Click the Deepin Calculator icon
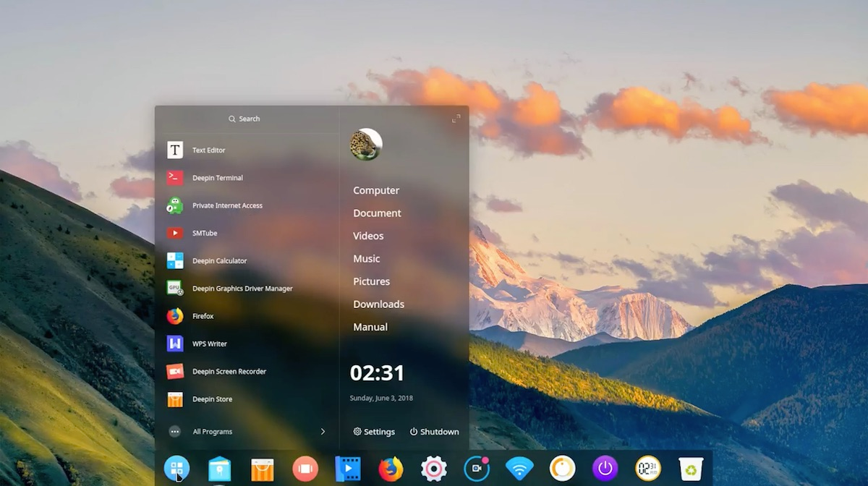This screenshot has height=486, width=868. pyautogui.click(x=175, y=260)
